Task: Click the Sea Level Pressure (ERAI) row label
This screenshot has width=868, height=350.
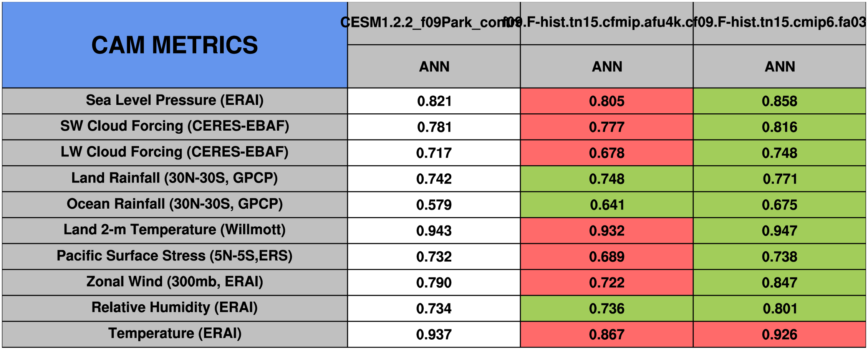Action: click(x=175, y=100)
